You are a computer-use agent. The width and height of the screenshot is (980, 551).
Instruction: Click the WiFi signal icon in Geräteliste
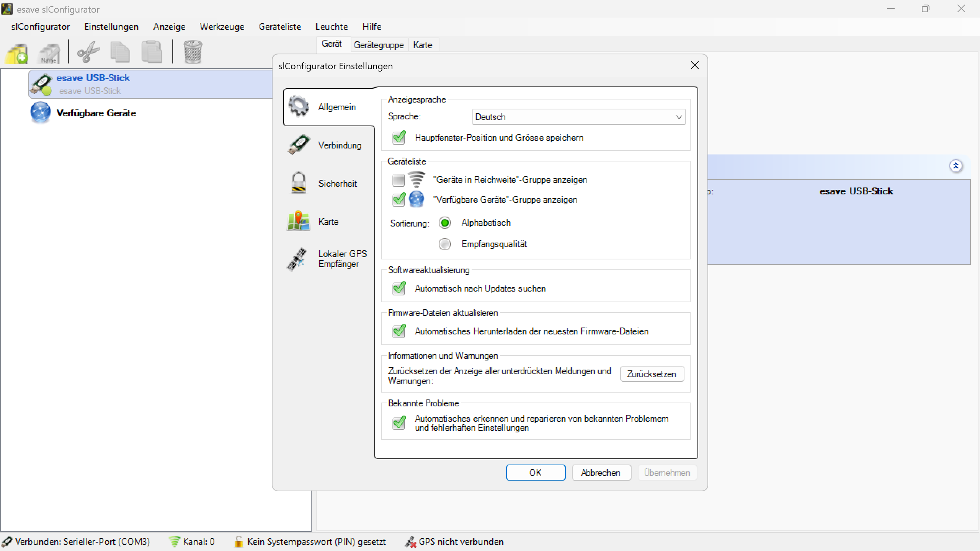pyautogui.click(x=416, y=179)
